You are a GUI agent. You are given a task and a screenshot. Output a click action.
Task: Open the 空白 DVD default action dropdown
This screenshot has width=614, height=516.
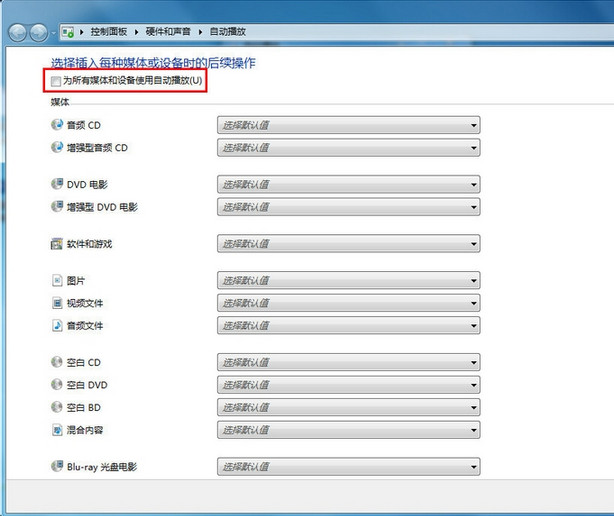[x=349, y=385]
